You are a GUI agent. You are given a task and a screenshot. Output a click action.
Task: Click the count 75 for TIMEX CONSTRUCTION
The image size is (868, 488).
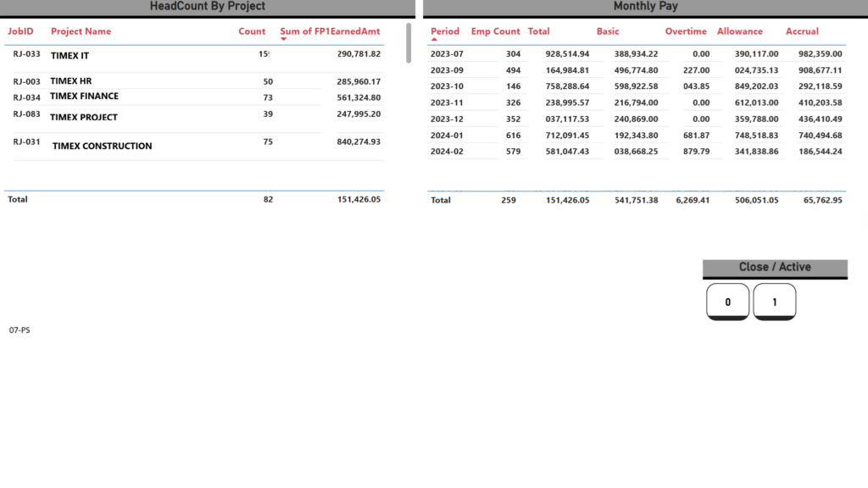268,142
